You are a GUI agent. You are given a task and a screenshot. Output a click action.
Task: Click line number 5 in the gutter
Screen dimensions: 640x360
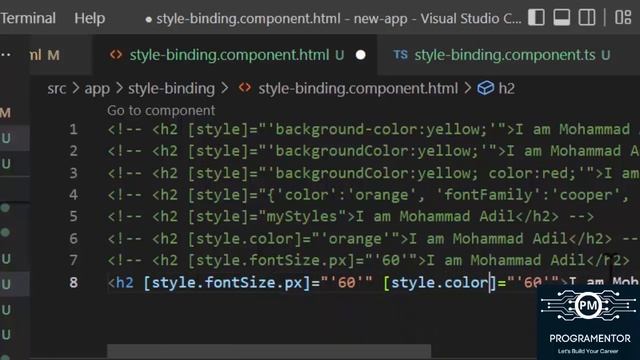pyautogui.click(x=73, y=216)
